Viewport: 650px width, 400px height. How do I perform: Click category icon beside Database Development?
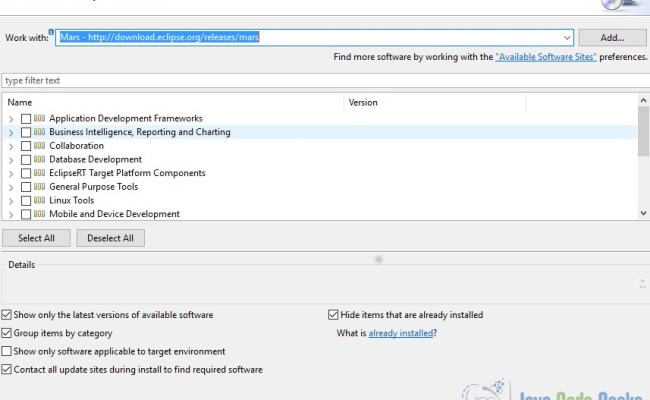tap(39, 160)
